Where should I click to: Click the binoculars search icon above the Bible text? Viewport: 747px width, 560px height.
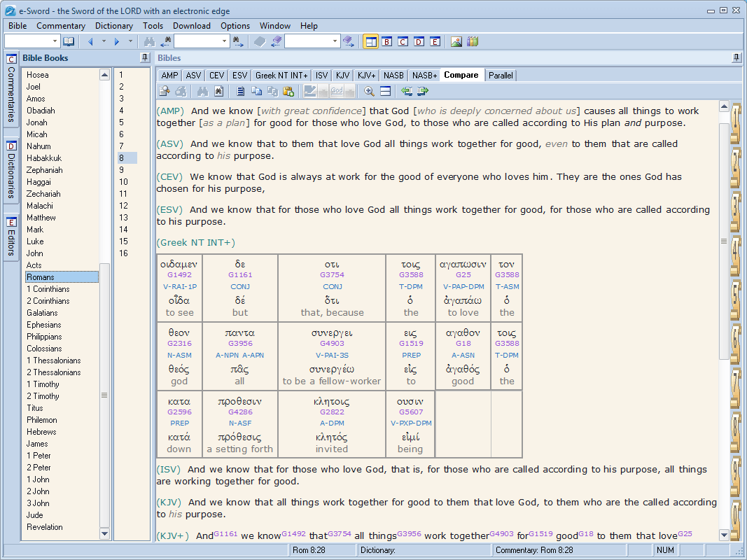[x=202, y=91]
